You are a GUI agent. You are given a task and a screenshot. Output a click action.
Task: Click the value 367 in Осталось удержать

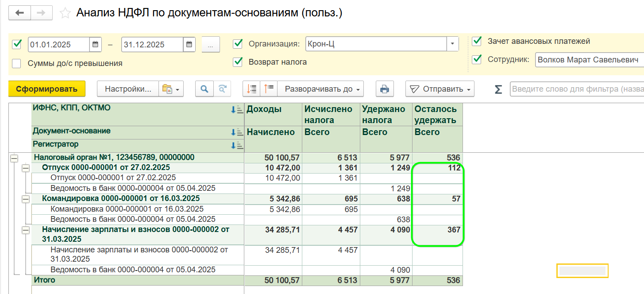454,230
